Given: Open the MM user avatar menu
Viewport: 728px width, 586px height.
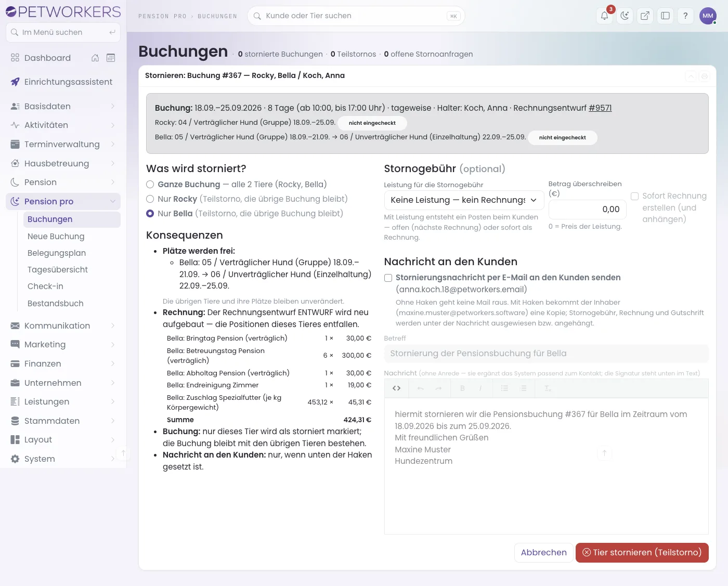Looking at the screenshot, I should (x=708, y=16).
